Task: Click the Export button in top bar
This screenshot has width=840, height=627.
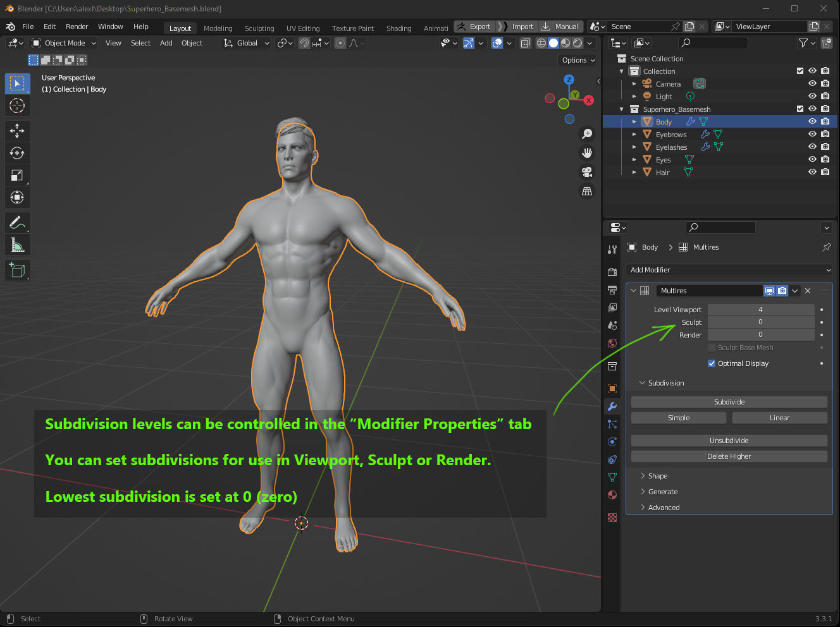Action: pos(474,27)
